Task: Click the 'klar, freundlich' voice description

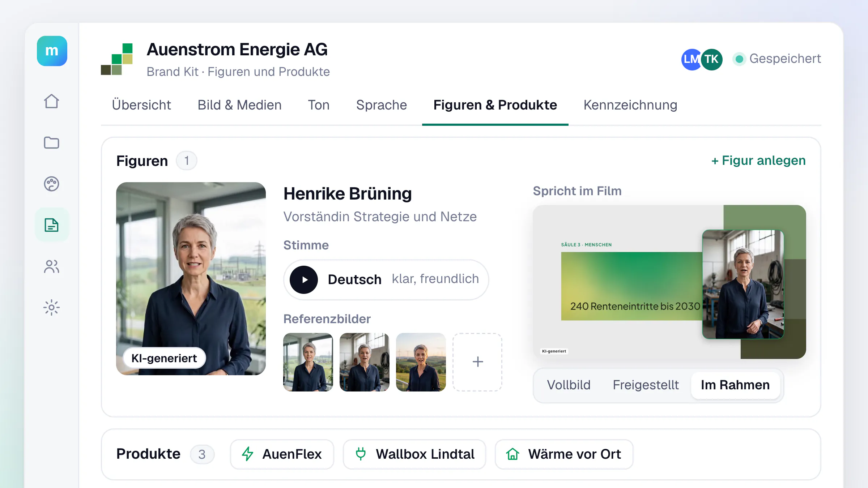Action: tap(435, 279)
